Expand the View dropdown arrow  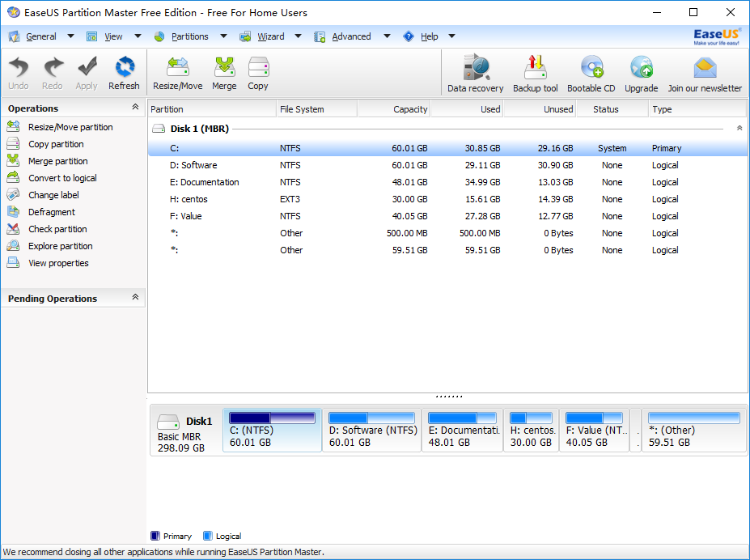[x=138, y=36]
